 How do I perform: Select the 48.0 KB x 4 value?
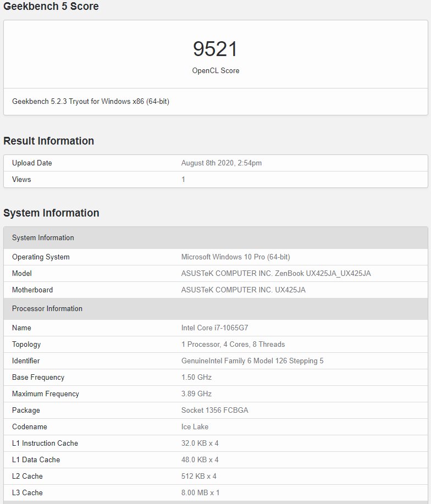(x=200, y=459)
